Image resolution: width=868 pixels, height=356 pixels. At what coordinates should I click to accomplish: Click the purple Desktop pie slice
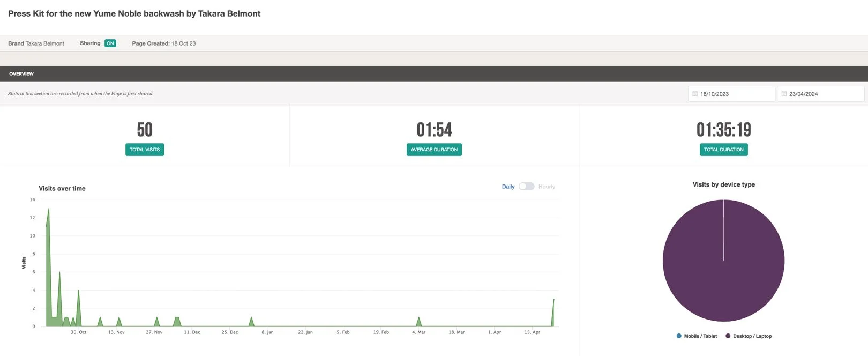[x=723, y=261]
